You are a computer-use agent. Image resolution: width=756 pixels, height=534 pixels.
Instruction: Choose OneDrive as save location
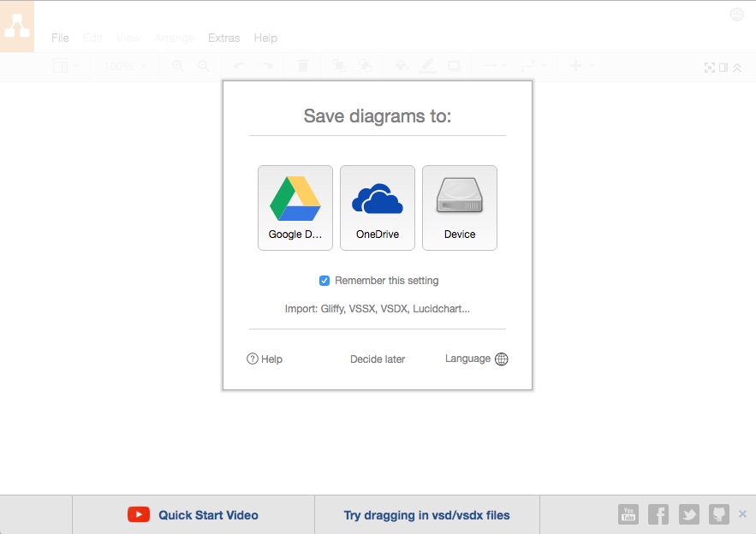(x=378, y=208)
